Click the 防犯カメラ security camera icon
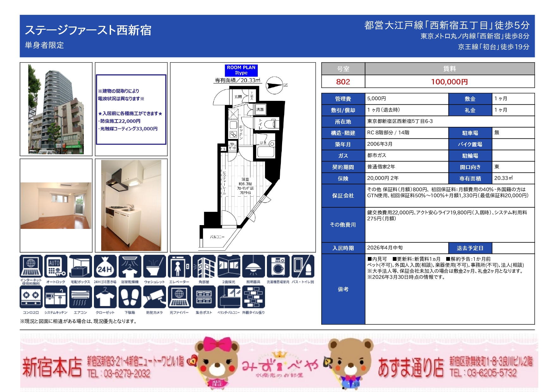The width and height of the screenshot is (555, 392). pyautogui.click(x=154, y=297)
